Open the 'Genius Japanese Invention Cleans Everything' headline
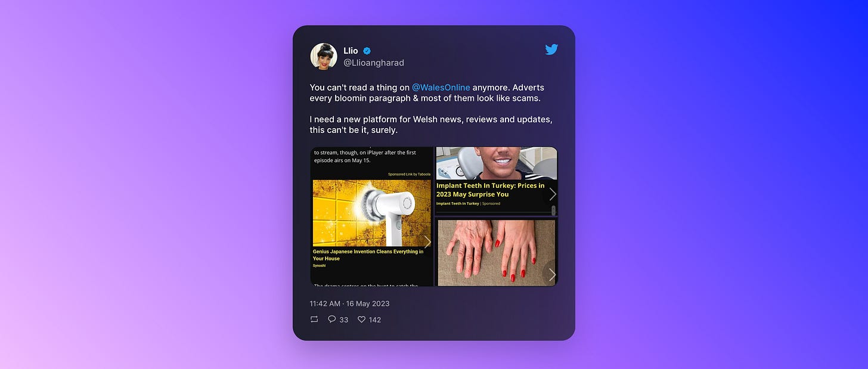This screenshot has width=868, height=369. [368, 255]
